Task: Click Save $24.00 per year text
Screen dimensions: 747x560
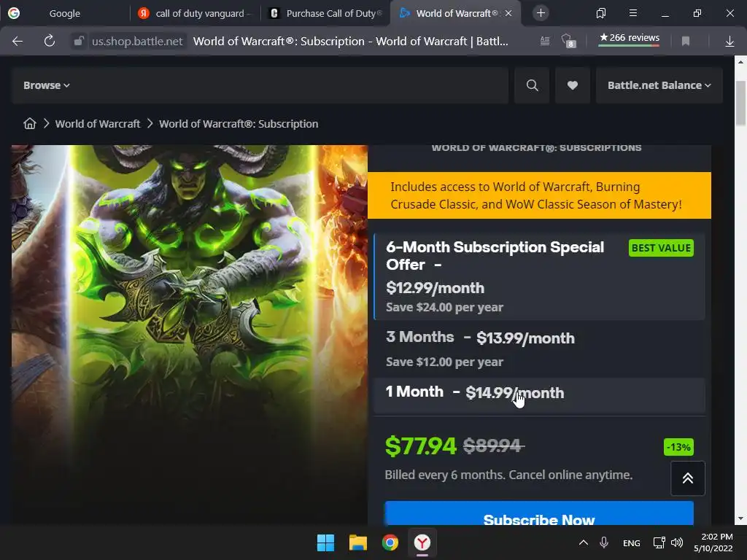Action: coord(444,307)
